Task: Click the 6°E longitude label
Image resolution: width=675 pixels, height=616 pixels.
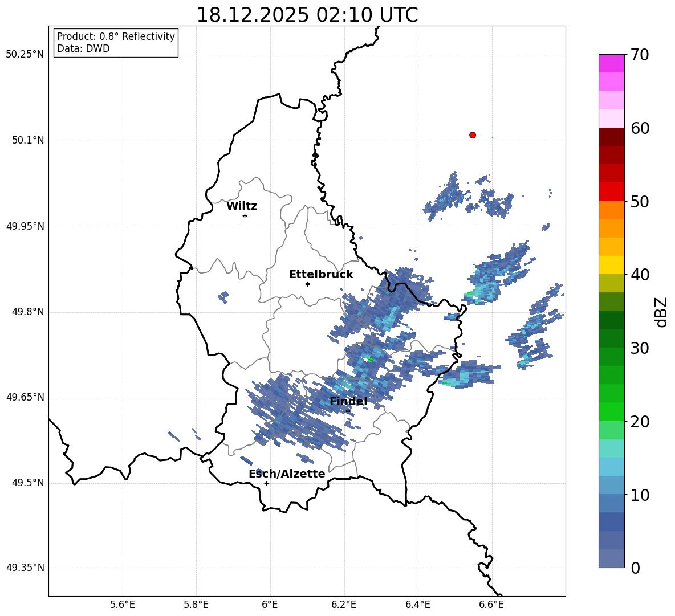Action: click(270, 605)
